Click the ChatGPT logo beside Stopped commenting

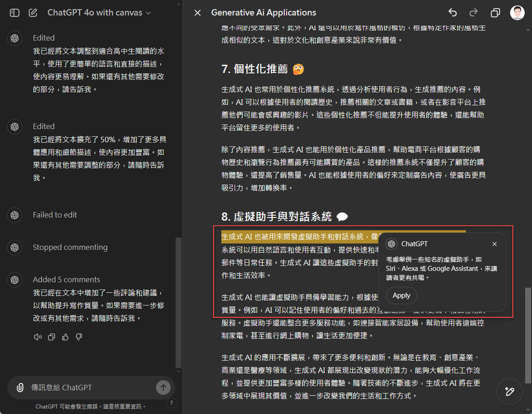pos(15,247)
